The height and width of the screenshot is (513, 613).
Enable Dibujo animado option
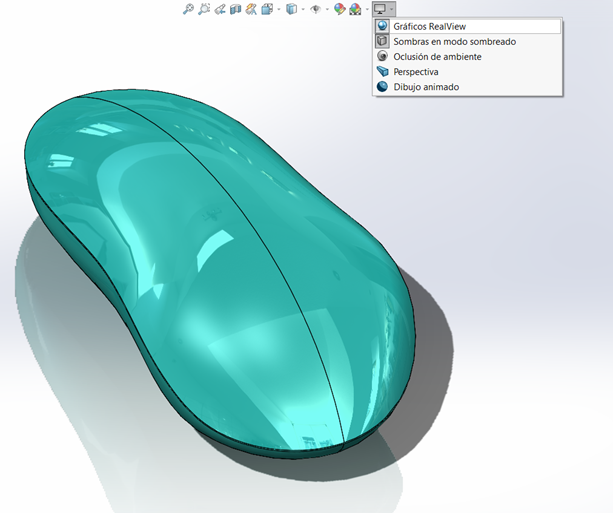[468, 87]
